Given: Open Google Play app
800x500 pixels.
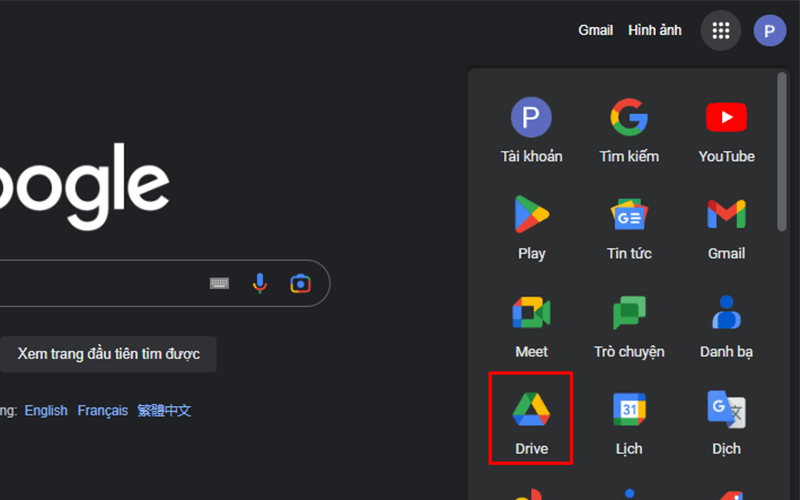Looking at the screenshot, I should [531, 228].
